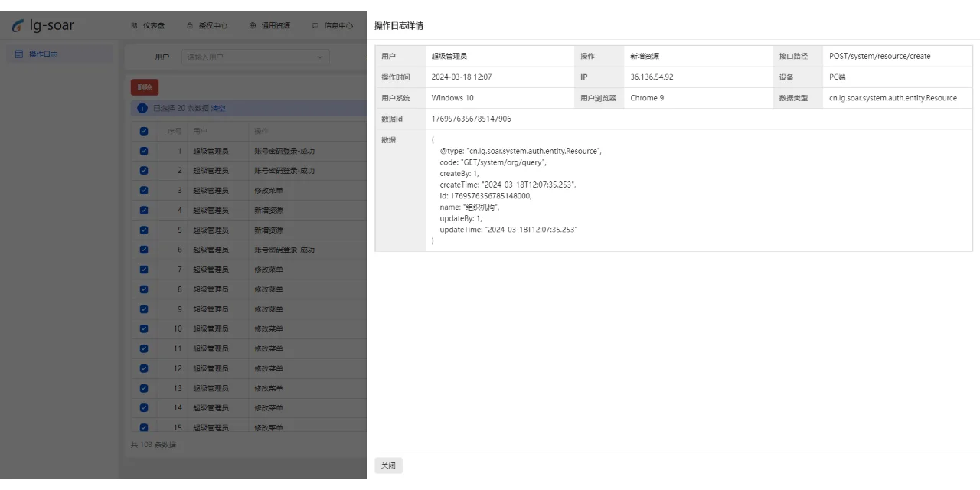Click the 数据id value 1769576356785147906
The image size is (980, 490).
(472, 119)
